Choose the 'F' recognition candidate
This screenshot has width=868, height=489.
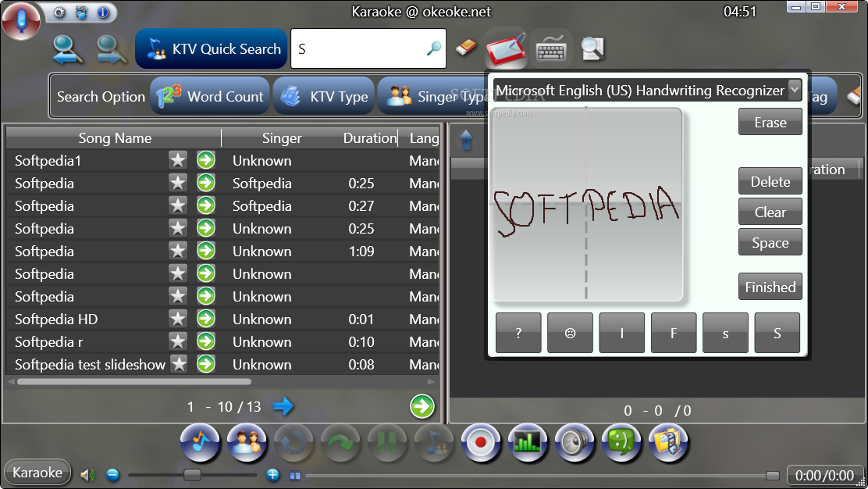coord(674,332)
